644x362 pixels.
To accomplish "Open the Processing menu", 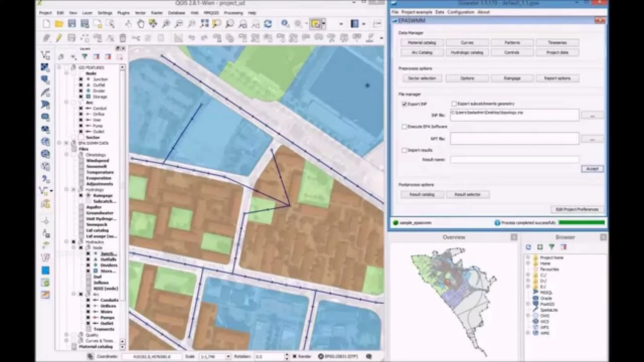I will tap(233, 13).
